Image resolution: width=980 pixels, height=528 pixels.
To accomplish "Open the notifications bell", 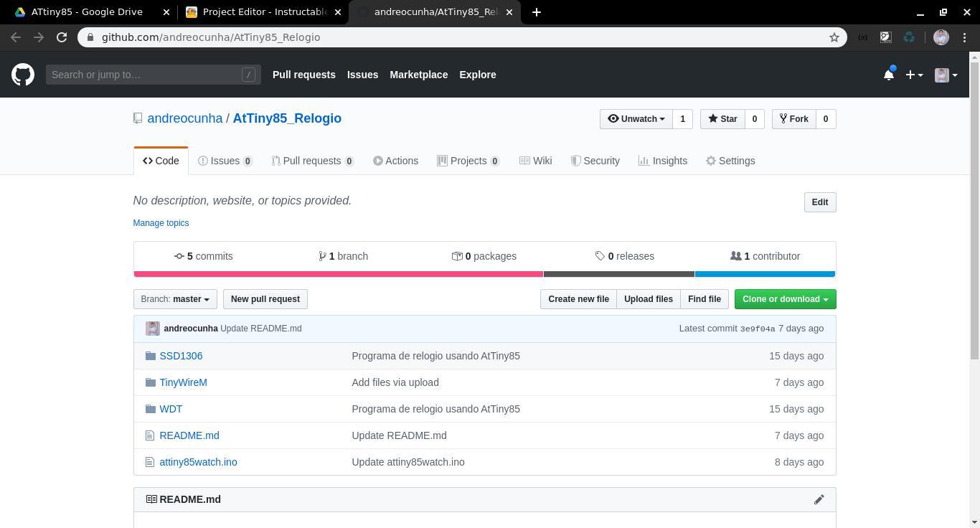I will click(889, 75).
